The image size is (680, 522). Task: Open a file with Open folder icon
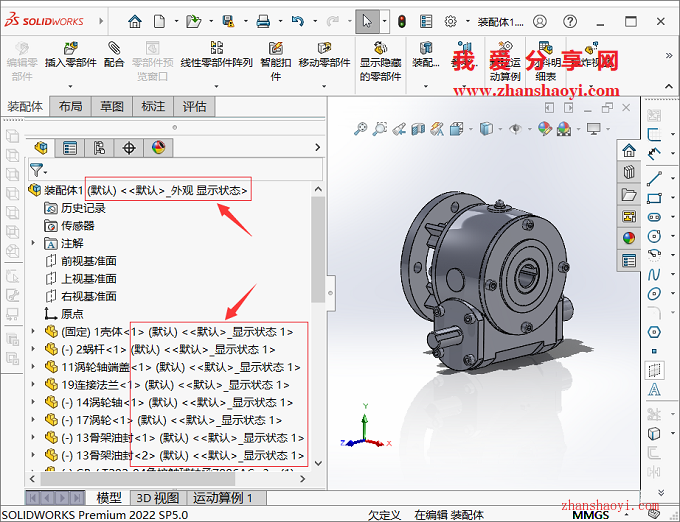point(193,21)
